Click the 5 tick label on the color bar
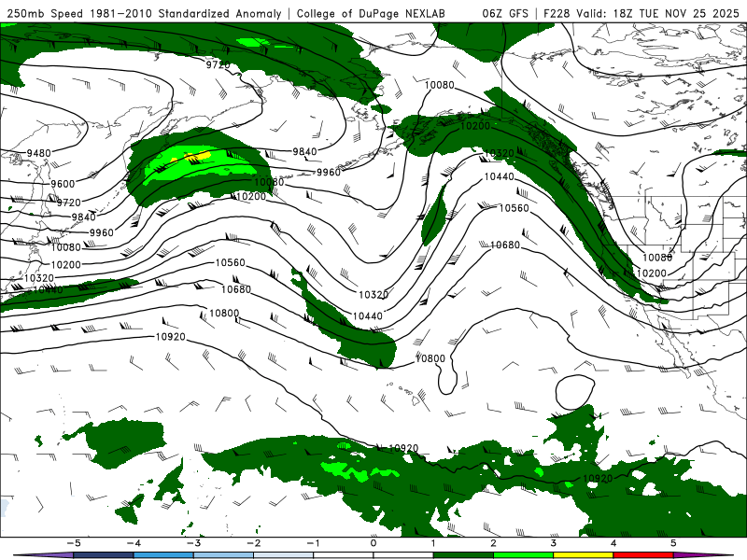This screenshot has height=560, width=747. (x=673, y=543)
